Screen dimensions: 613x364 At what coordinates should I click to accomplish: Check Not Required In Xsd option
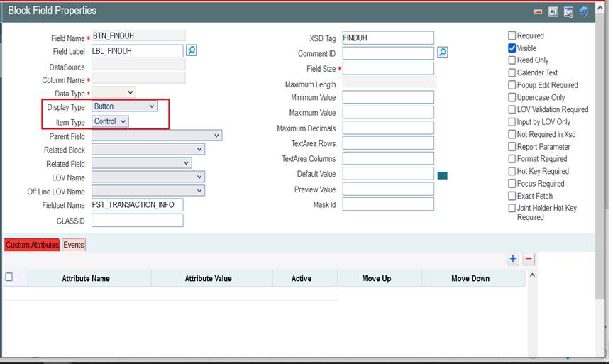[x=512, y=134]
